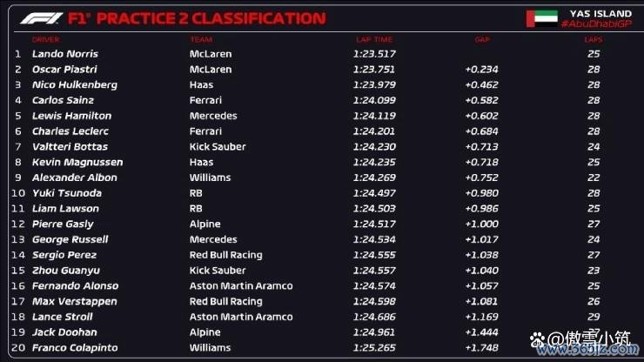644x362 pixels.
Task: Click the PRACTICE 2 CLASSIFICATION title
Action: pos(211,18)
